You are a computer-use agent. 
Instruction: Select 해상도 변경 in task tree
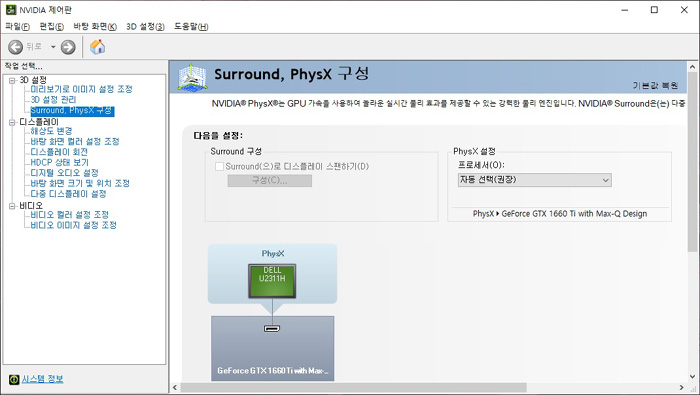coord(51,131)
